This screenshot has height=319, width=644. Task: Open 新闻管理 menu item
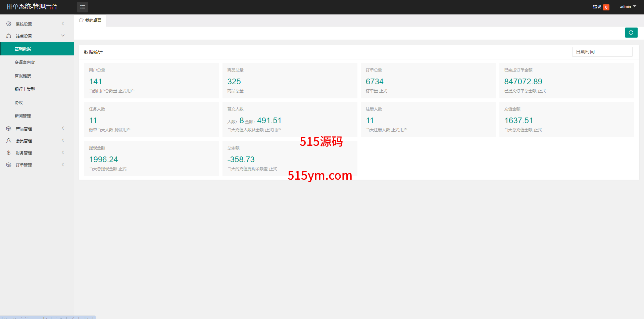click(x=23, y=116)
